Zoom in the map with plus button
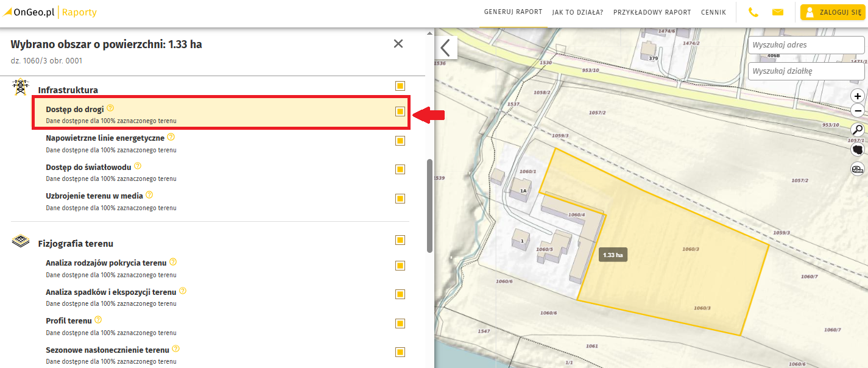This screenshot has height=368, width=868. pos(858,96)
